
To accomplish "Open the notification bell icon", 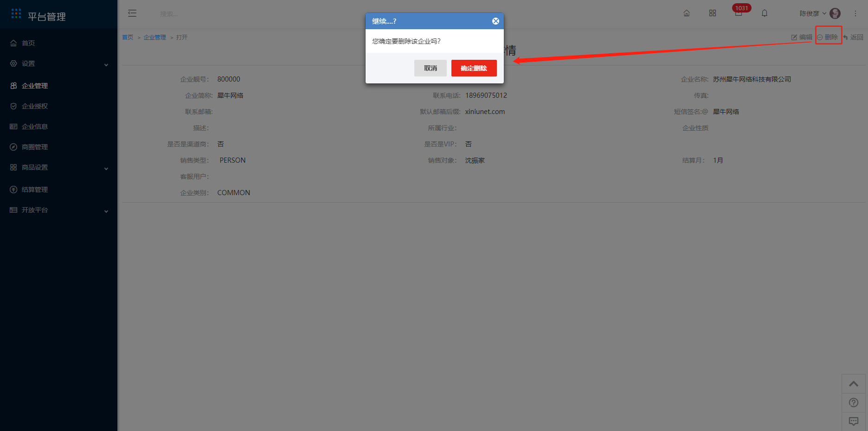I will coord(765,13).
